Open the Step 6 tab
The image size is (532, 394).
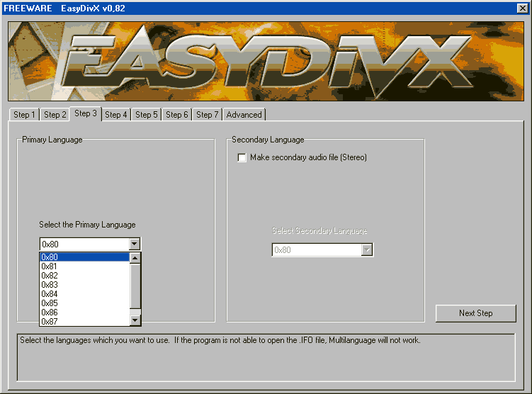[x=177, y=115]
